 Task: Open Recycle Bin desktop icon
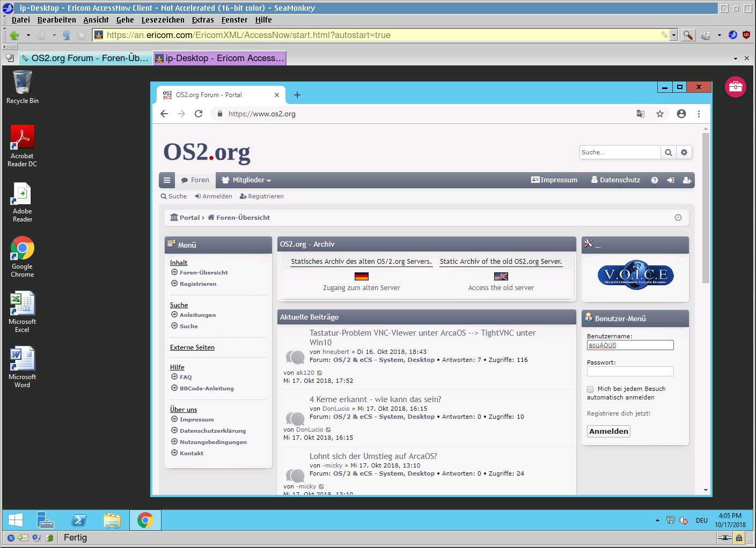tap(23, 87)
